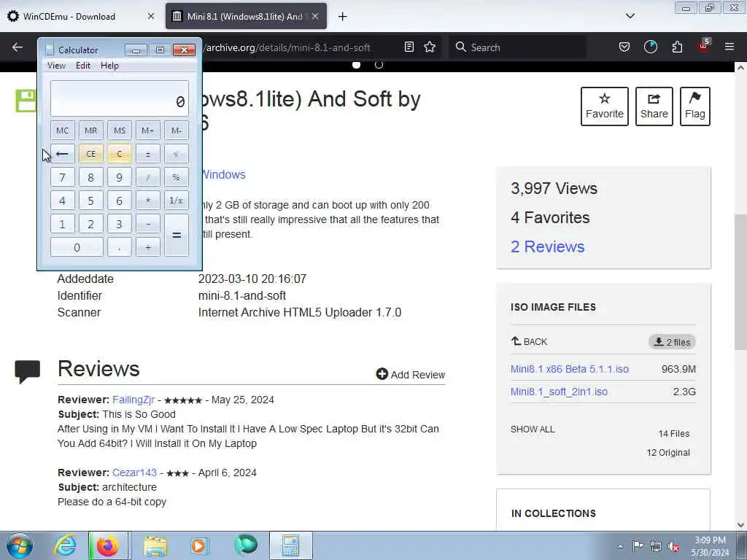Launch Internet Explorer from taskbar
This screenshot has width=747, height=560.
pos(65,545)
